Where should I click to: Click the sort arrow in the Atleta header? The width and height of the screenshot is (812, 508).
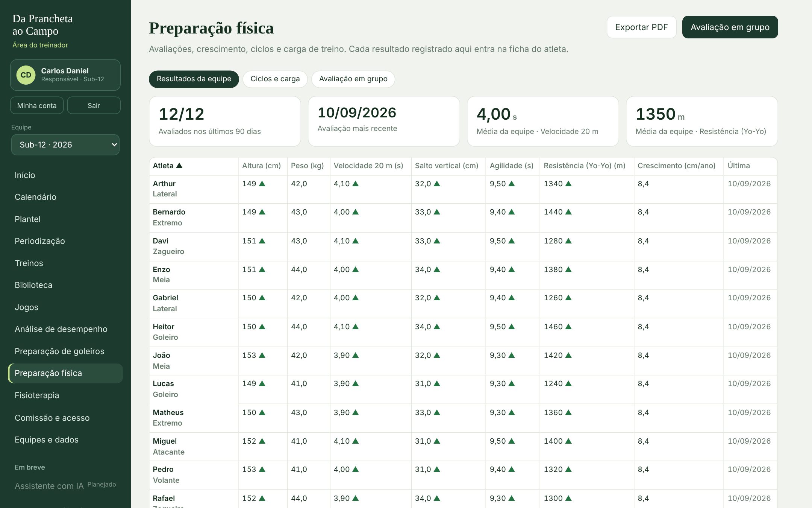179,166
